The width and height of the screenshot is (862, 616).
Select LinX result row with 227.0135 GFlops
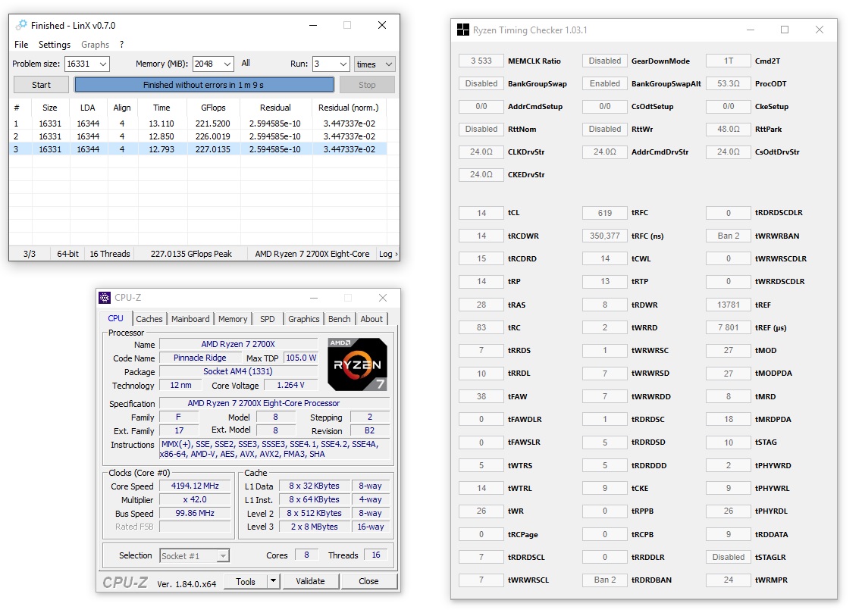pos(198,149)
